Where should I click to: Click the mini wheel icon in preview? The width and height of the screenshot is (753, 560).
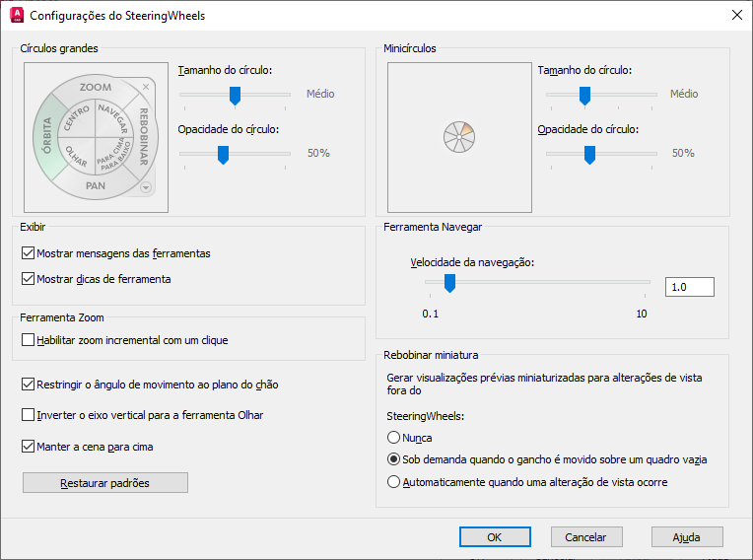(x=459, y=137)
